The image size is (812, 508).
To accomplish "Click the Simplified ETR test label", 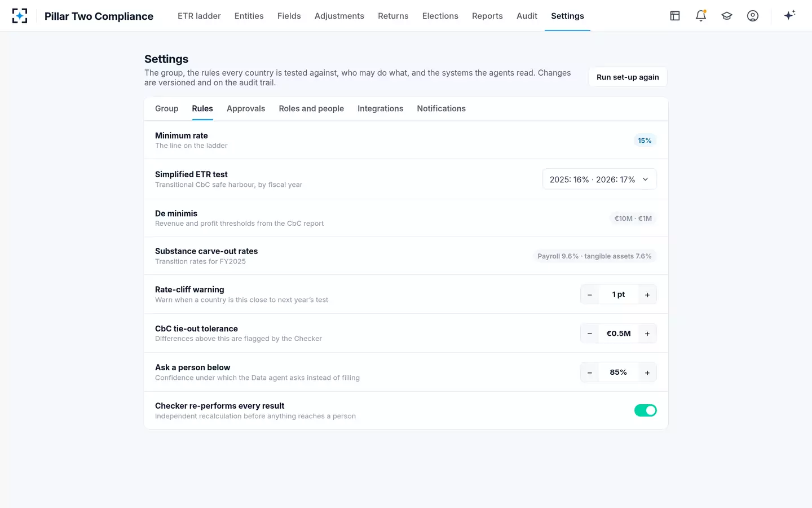I will [191, 174].
